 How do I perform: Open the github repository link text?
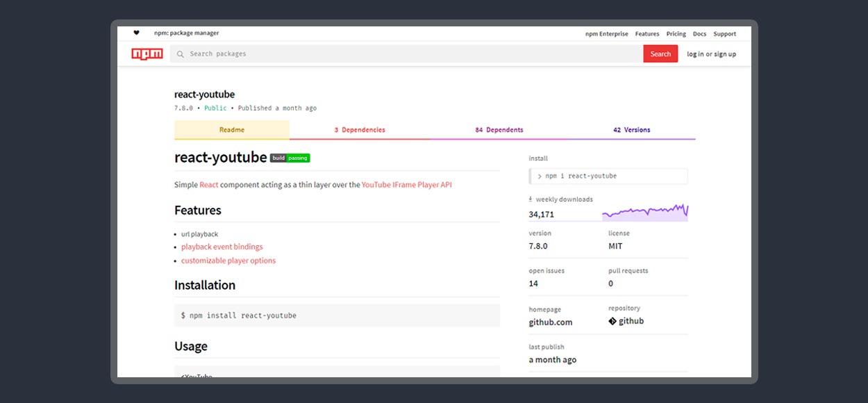(631, 321)
